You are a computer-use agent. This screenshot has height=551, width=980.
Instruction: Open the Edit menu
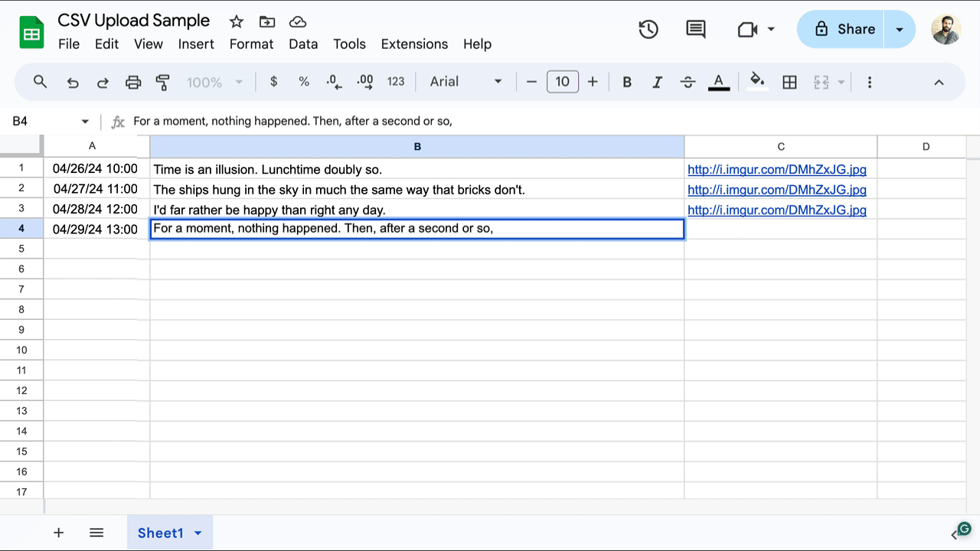(106, 44)
